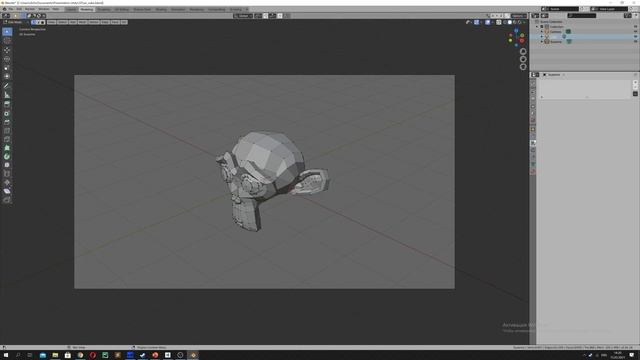Select the green Poly Build tool
Screen dimensions: 640x360
coord(7,156)
